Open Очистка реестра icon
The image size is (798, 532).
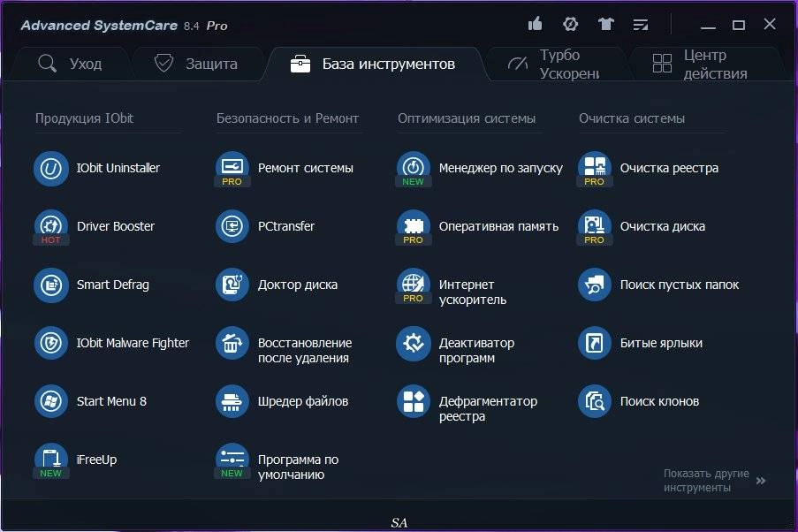(x=595, y=169)
